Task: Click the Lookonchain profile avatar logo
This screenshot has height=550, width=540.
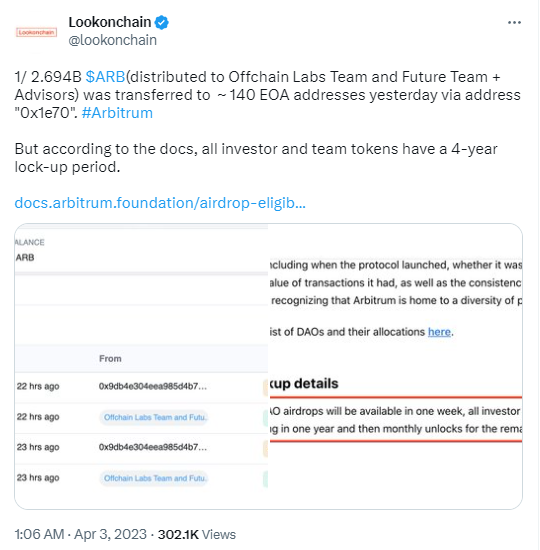Action: [36, 32]
